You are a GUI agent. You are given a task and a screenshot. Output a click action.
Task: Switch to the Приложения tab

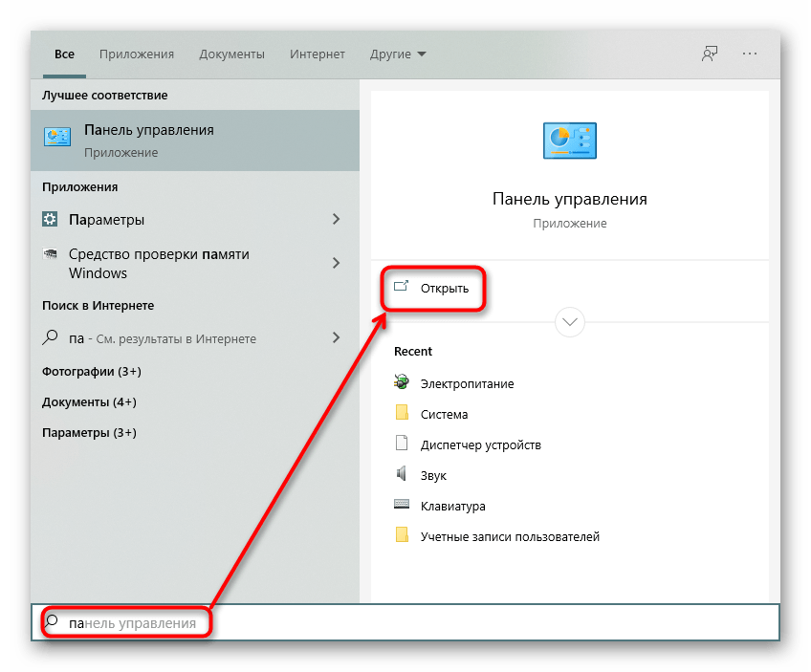[x=137, y=54]
